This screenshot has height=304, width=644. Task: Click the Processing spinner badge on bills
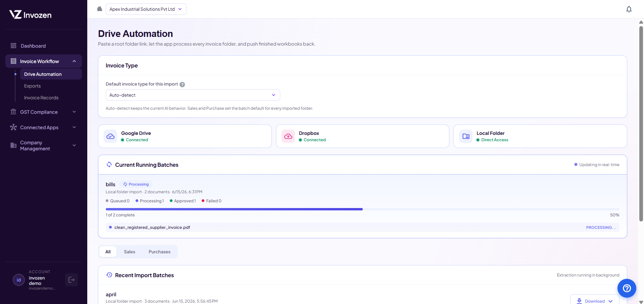[136, 184]
